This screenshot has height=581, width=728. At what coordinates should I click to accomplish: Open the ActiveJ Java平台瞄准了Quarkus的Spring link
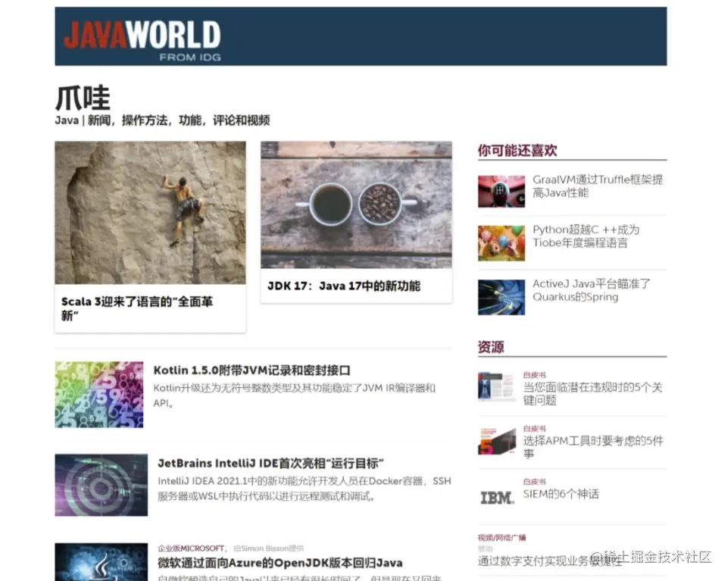[x=592, y=290]
